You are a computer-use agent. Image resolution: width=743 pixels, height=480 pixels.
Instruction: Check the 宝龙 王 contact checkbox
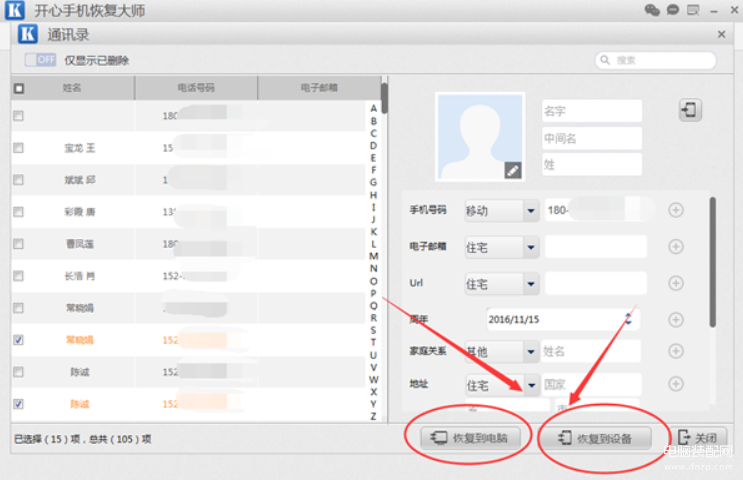coord(18,148)
